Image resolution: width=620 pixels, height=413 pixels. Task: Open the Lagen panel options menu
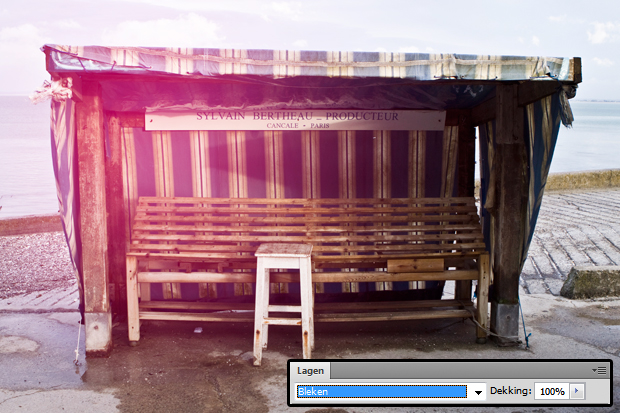[x=599, y=370]
